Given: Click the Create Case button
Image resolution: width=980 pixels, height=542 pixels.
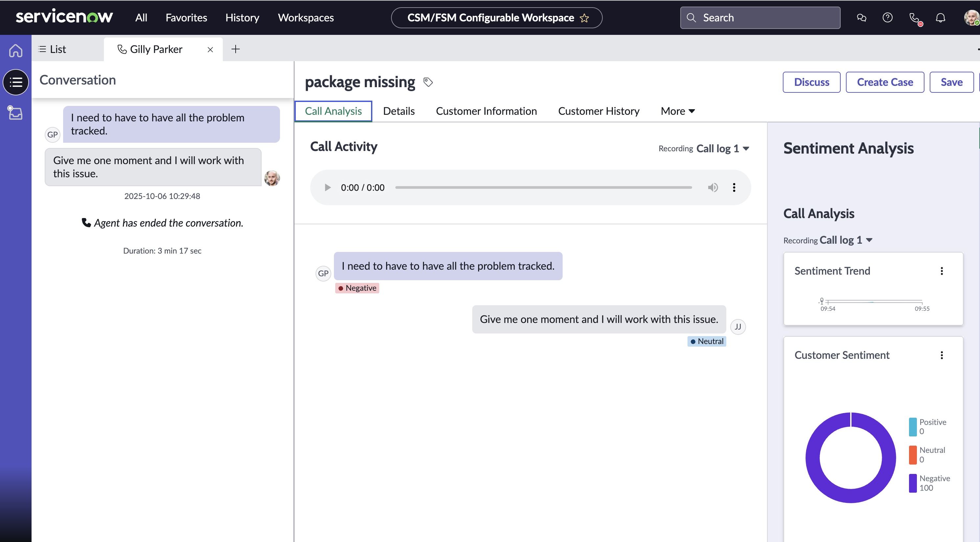Looking at the screenshot, I should tap(885, 82).
